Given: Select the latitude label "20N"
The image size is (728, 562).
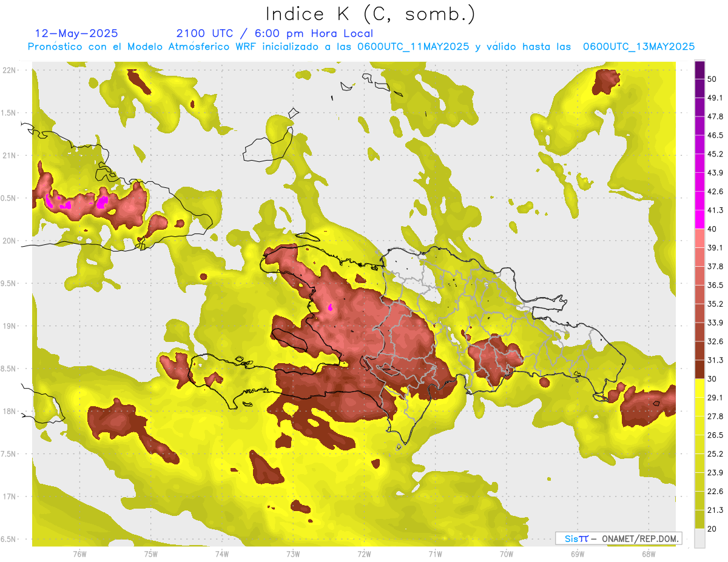Looking at the screenshot, I should (10, 241).
